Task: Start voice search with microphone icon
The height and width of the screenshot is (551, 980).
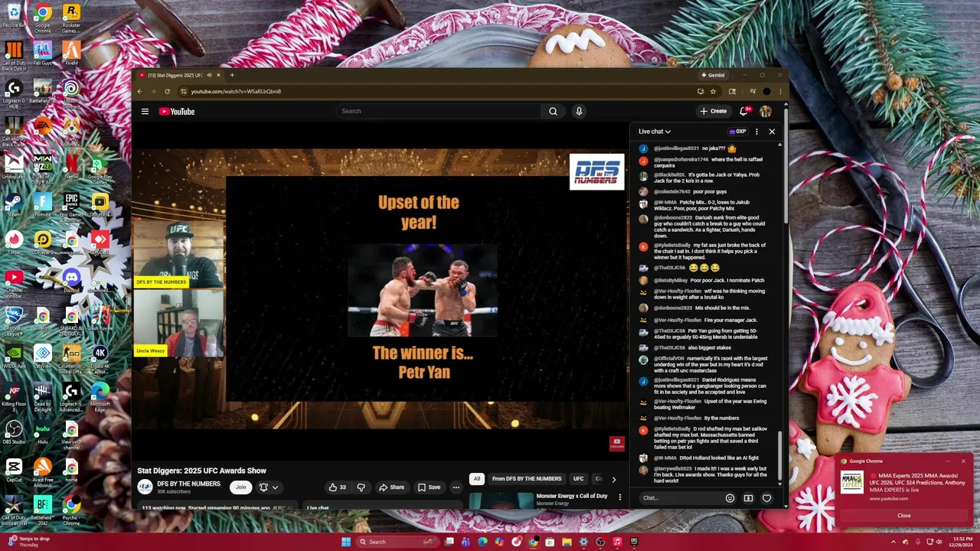Action: [579, 111]
